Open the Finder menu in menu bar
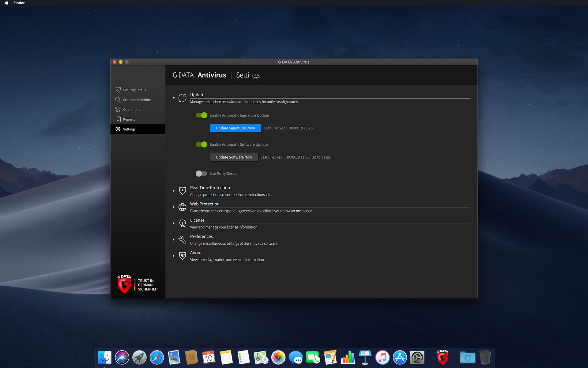Image resolution: width=588 pixels, height=368 pixels. click(x=19, y=3)
